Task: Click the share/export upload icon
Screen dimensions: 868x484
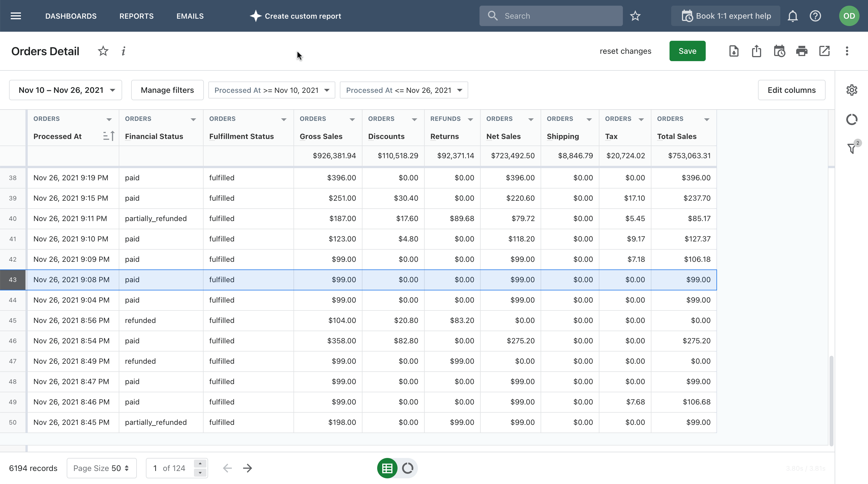Action: [757, 51]
